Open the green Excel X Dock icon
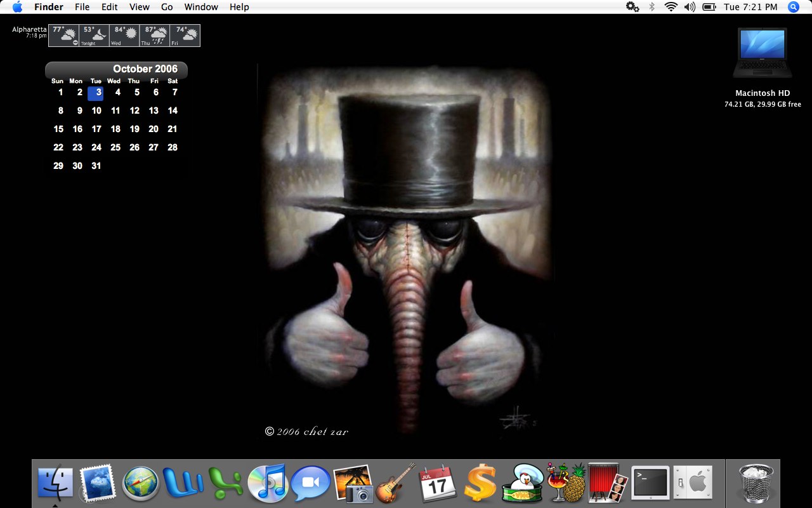The width and height of the screenshot is (812, 508). tap(225, 484)
